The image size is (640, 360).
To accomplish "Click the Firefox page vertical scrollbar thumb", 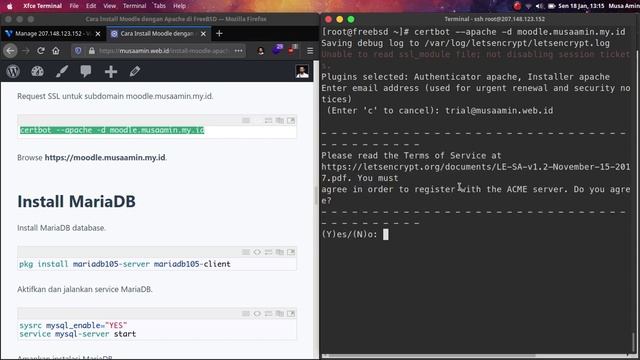I will click(x=316, y=195).
